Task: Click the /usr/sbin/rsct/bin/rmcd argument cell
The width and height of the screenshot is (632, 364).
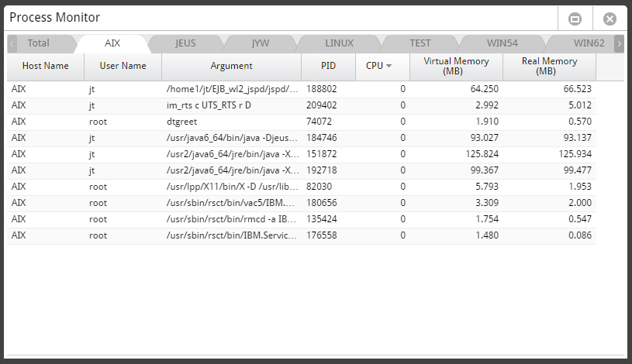Action: [231, 219]
